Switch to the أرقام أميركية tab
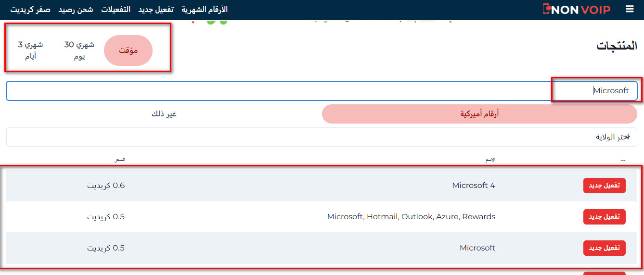The image size is (644, 275). pos(479,114)
